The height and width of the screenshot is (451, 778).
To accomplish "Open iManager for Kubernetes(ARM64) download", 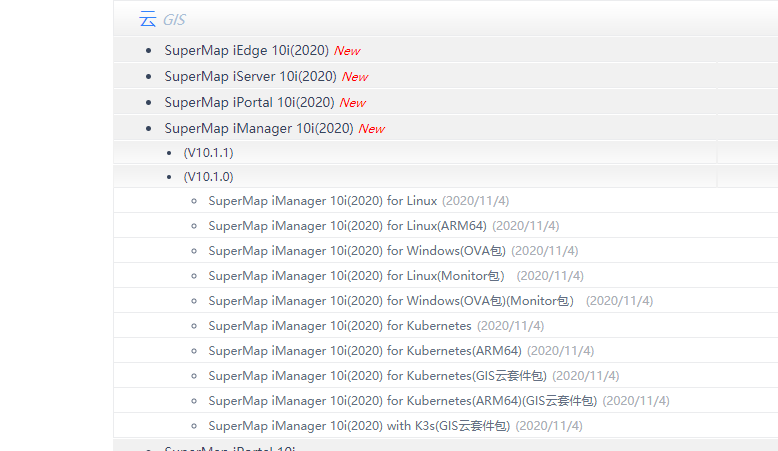I will [x=365, y=351].
